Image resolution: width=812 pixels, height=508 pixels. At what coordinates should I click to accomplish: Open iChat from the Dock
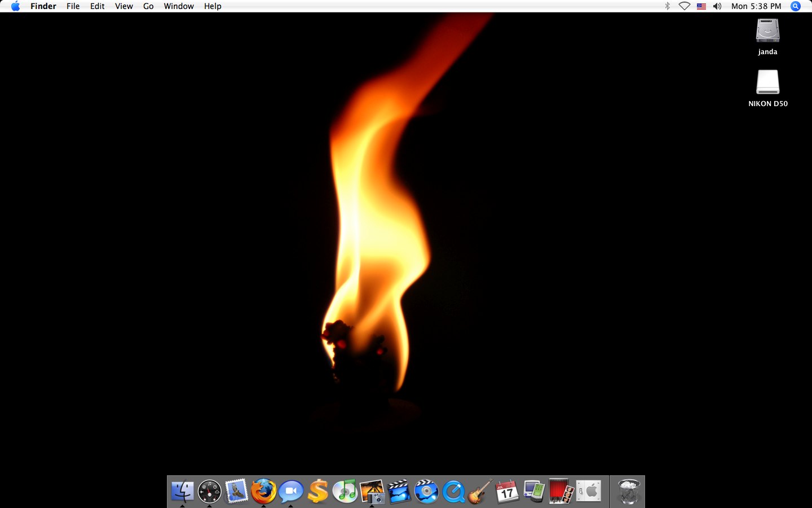pyautogui.click(x=290, y=491)
